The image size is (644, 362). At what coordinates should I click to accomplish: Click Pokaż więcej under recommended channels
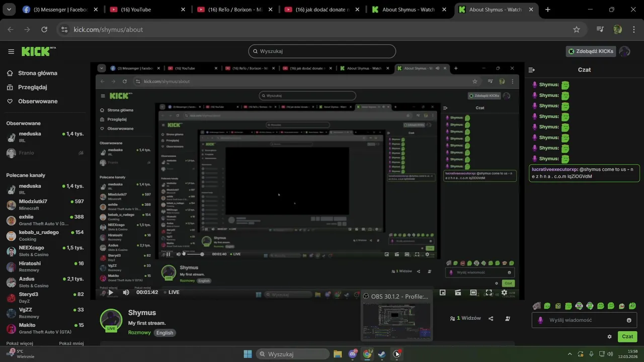click(20, 343)
